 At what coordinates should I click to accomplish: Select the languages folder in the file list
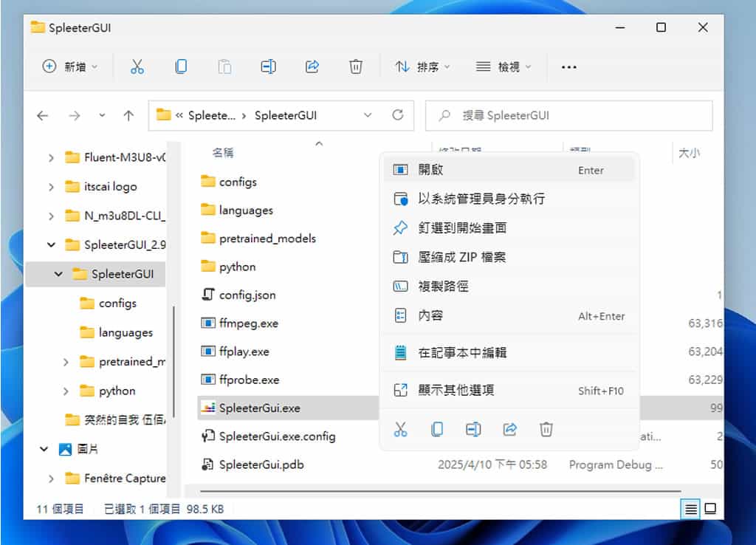point(246,210)
